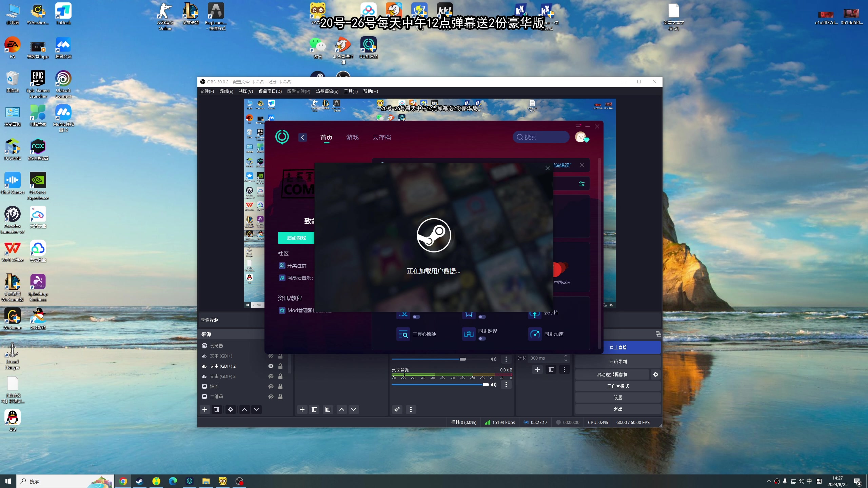Open the Epic Games Launcher desktop icon
The image size is (868, 488).
click(38, 84)
